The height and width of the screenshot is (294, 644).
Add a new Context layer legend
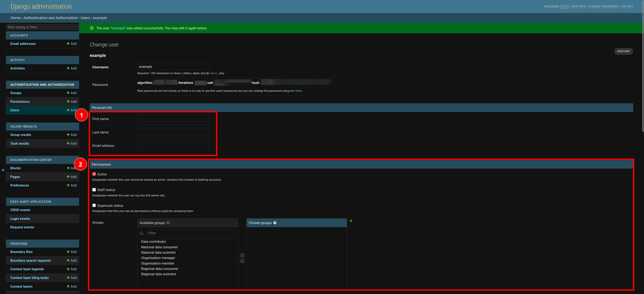coord(72,269)
